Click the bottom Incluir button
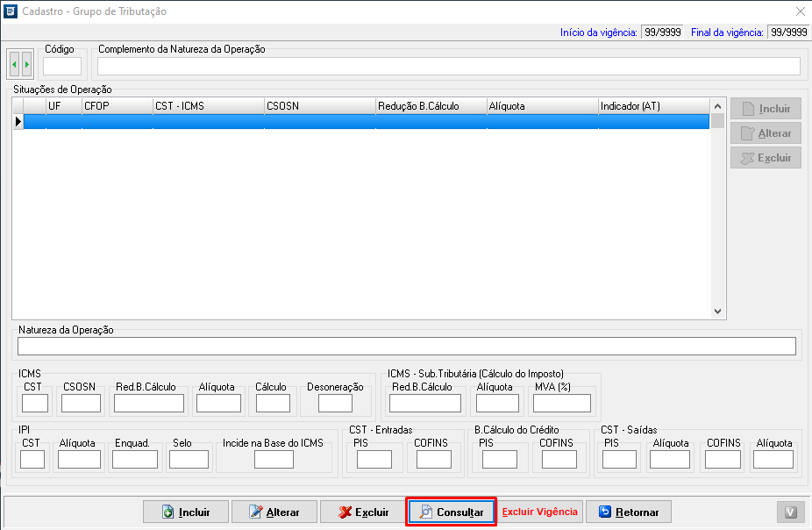The image size is (812, 530). (186, 512)
